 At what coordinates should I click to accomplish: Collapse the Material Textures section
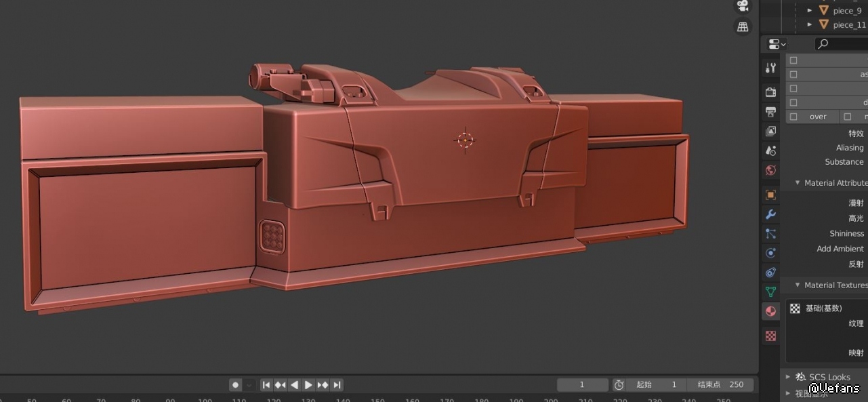click(798, 285)
